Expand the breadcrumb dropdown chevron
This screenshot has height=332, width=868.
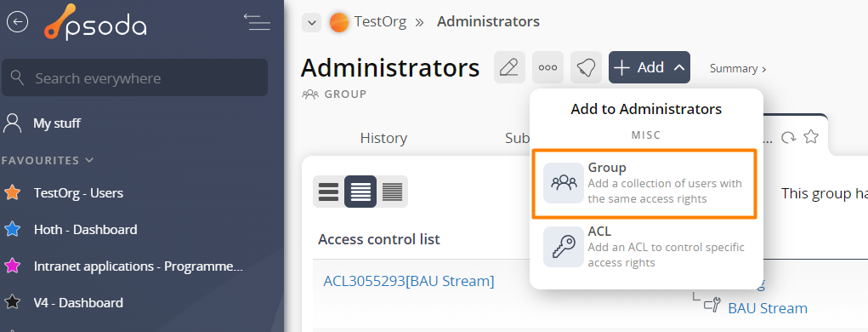pyautogui.click(x=312, y=23)
